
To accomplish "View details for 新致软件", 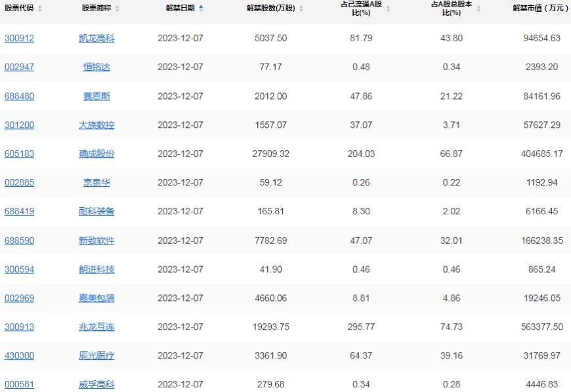I will [96, 241].
